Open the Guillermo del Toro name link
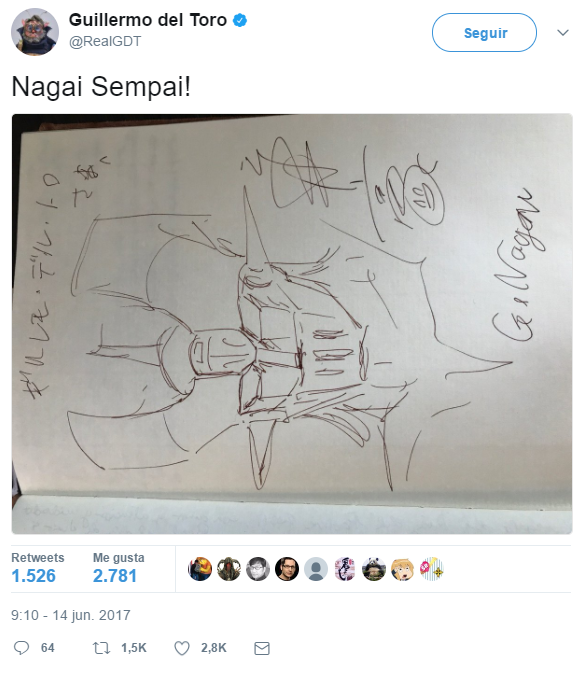This screenshot has width=585, height=673. [148, 20]
